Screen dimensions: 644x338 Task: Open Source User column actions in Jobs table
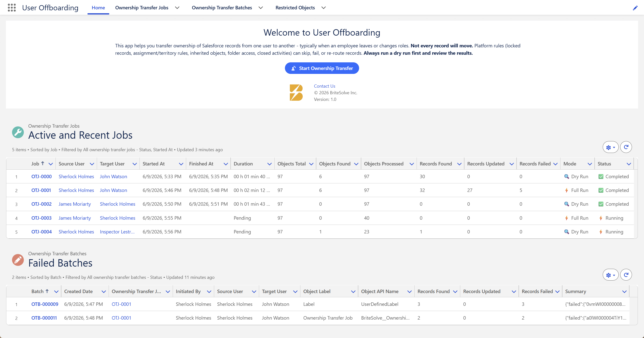tap(92, 164)
